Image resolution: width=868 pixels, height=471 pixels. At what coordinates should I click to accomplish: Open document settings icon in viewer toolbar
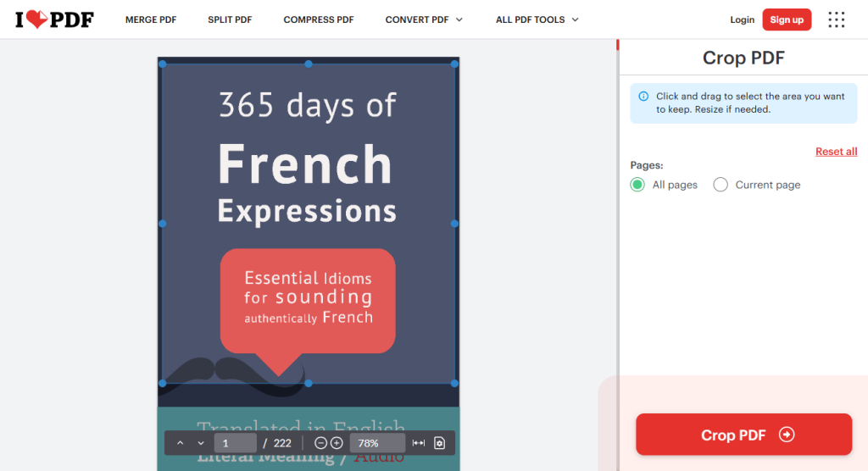[x=439, y=443]
